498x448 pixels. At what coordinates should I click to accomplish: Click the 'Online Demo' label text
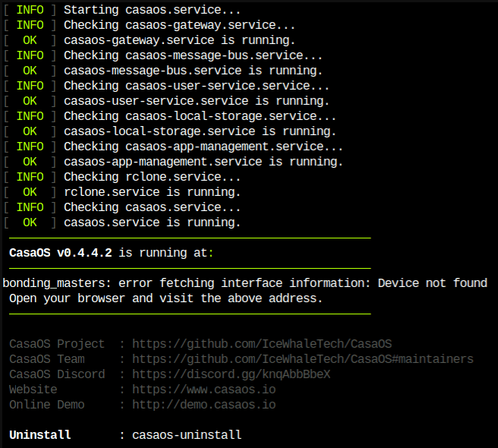47,405
